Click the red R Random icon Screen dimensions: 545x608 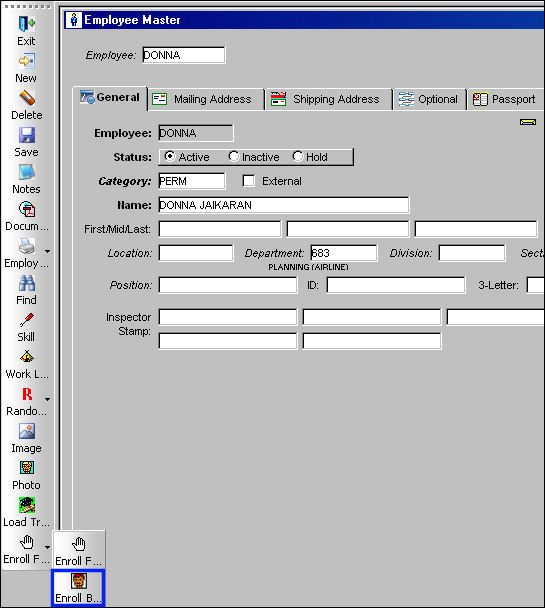(x=26, y=394)
